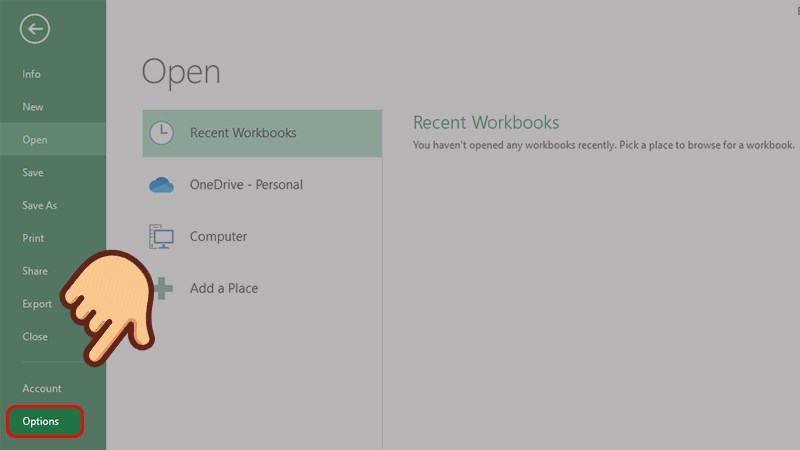This screenshot has height=450, width=800.
Task: Open the Share page
Action: (35, 271)
